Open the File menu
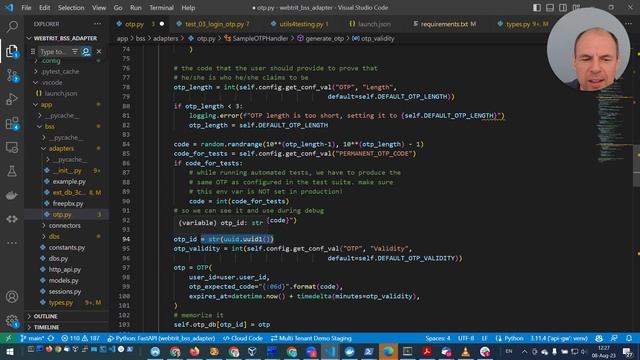The width and height of the screenshot is (640, 360). pyautogui.click(x=26, y=8)
